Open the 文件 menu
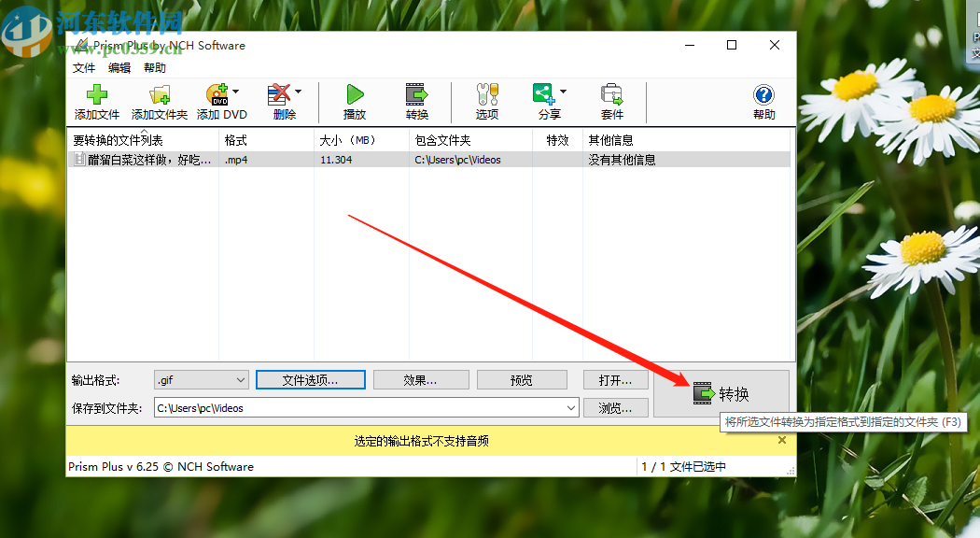The width and height of the screenshot is (980, 538). click(x=84, y=67)
